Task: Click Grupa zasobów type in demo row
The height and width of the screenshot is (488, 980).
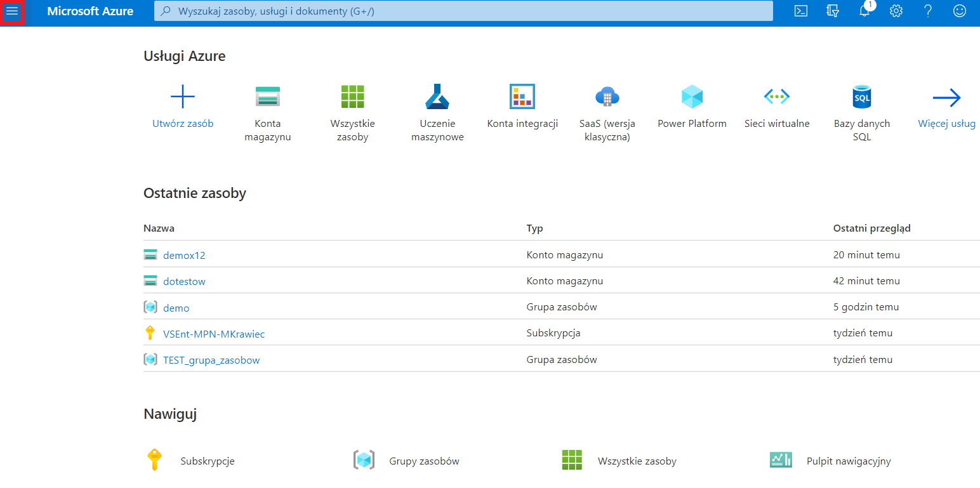Action: coord(562,307)
